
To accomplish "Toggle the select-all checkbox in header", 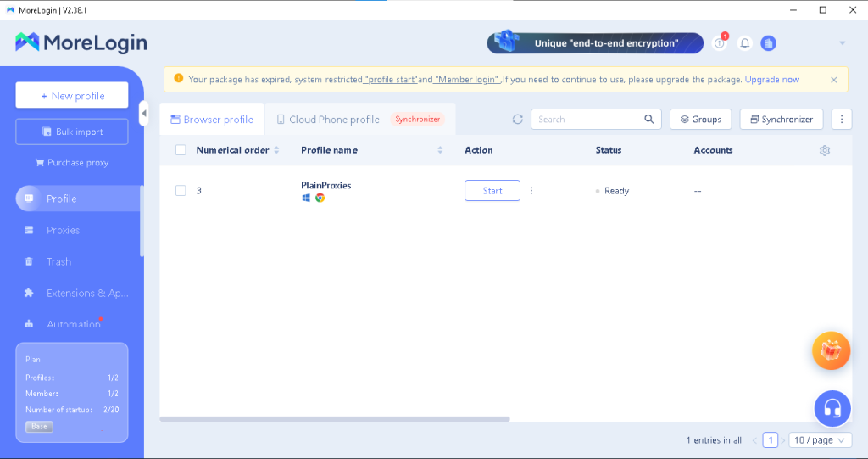I will coord(181,150).
